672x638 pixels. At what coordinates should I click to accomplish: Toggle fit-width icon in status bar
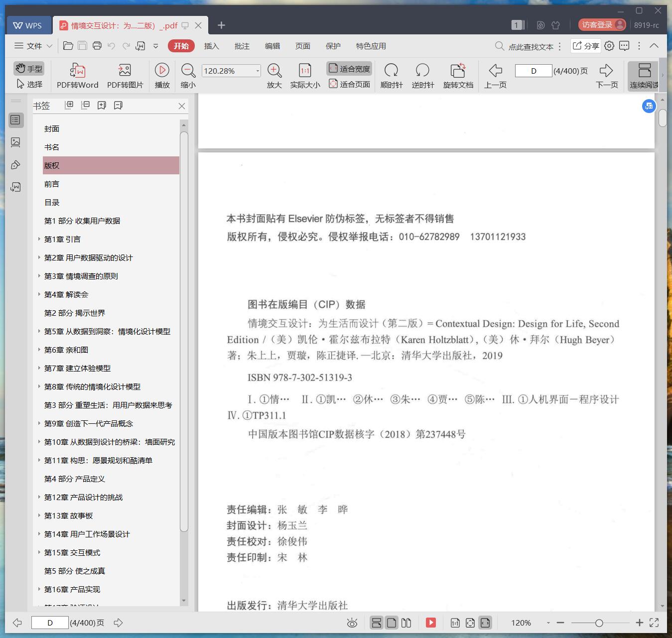tap(485, 623)
